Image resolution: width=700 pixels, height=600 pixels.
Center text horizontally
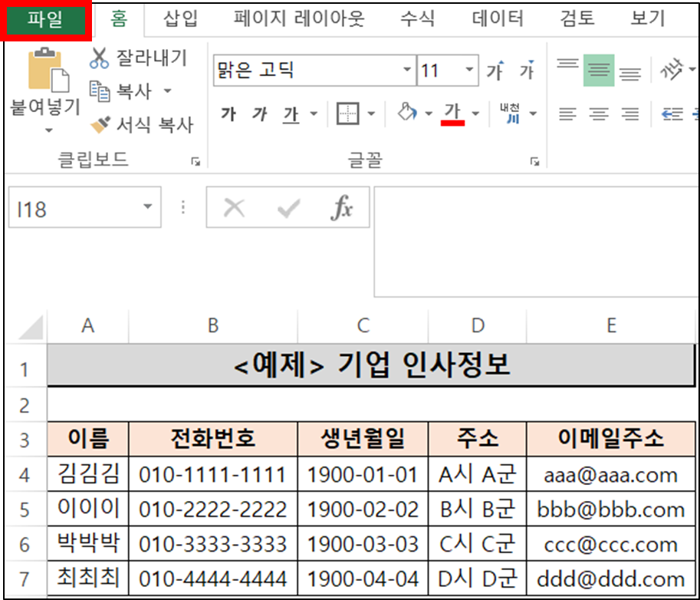pos(599,114)
